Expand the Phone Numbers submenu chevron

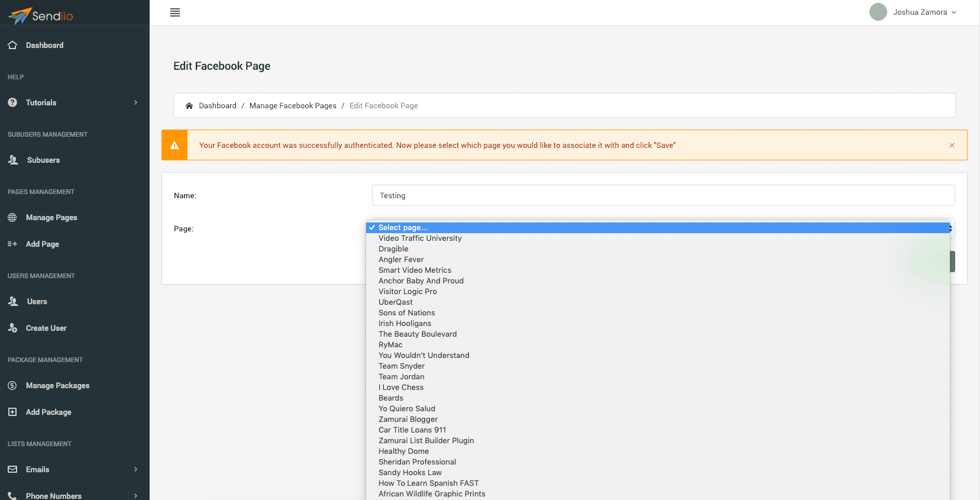(135, 496)
